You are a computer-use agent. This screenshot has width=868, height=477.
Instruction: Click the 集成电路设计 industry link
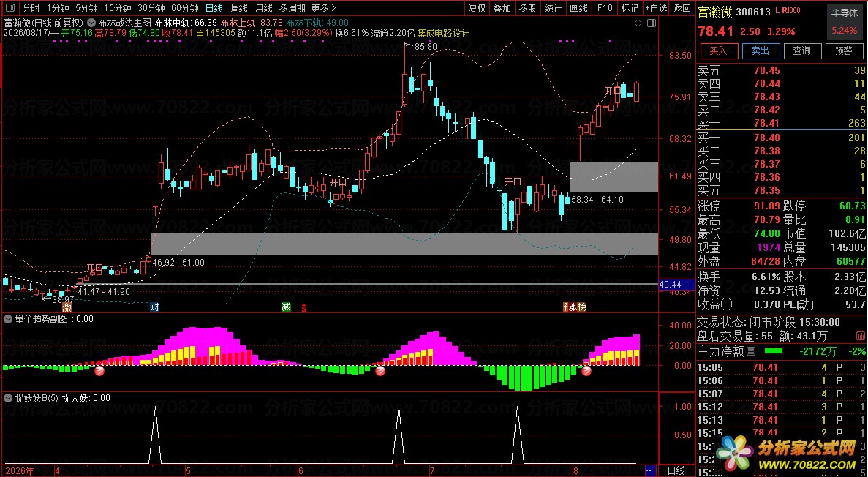click(x=443, y=33)
